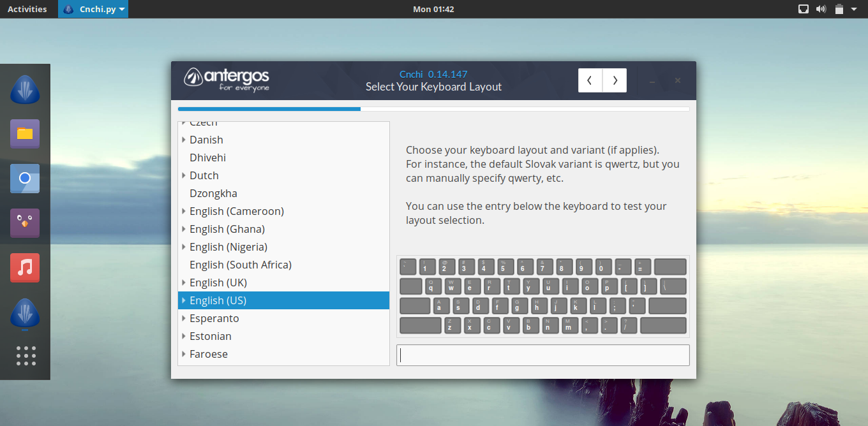868x426 pixels.
Task: Expand the Danish layout variants
Action: [x=184, y=140]
